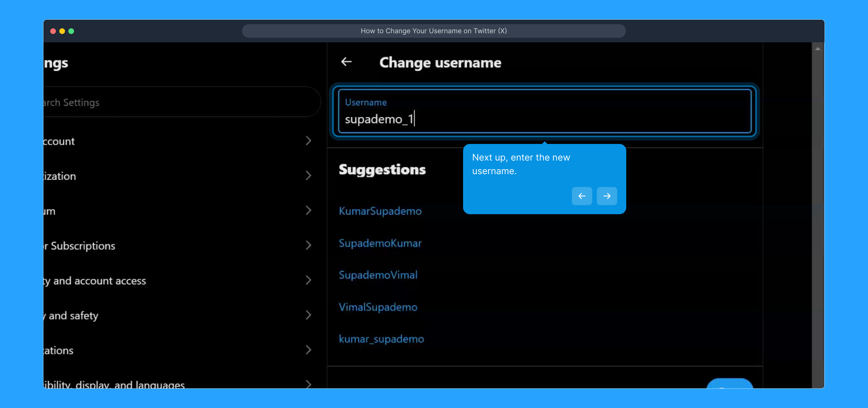This screenshot has height=408, width=868.
Task: Click the scrollbar up arrow
Action: click(818, 49)
